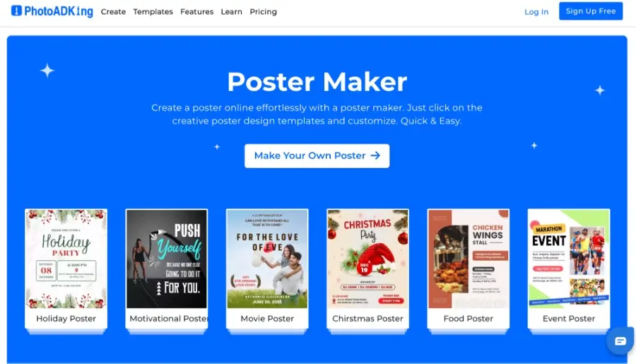Open the Features menu

[196, 12]
